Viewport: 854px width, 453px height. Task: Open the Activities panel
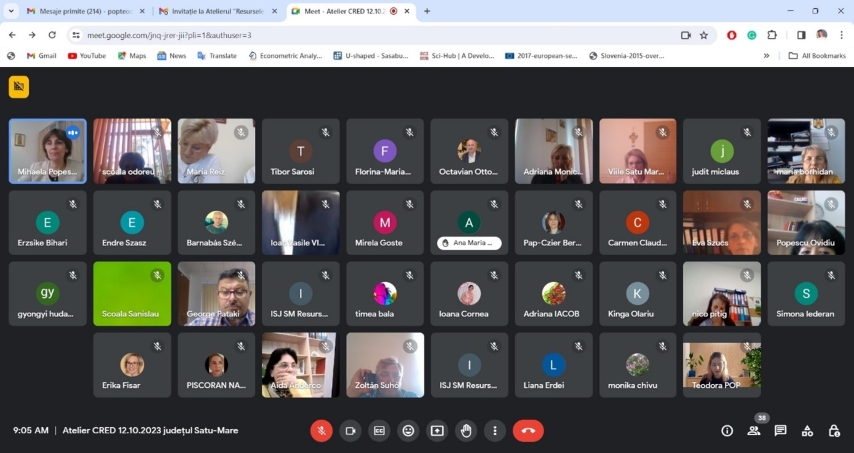point(807,430)
